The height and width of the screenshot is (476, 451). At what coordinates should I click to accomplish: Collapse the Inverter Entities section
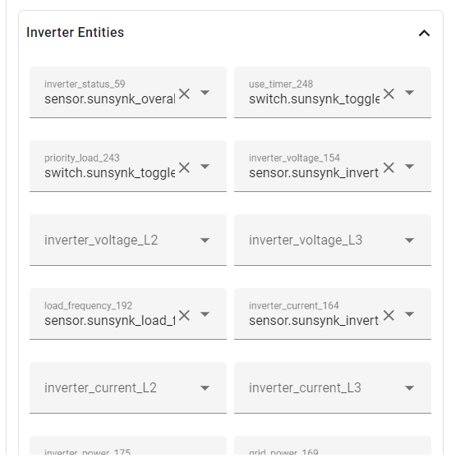(x=424, y=33)
